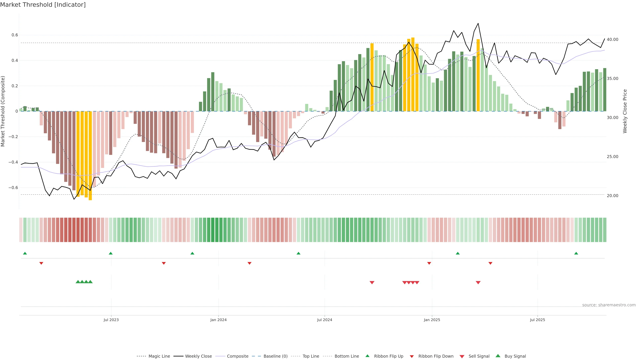
Task: Click the Sell Signal legend triangle icon
Action: pos(462,356)
